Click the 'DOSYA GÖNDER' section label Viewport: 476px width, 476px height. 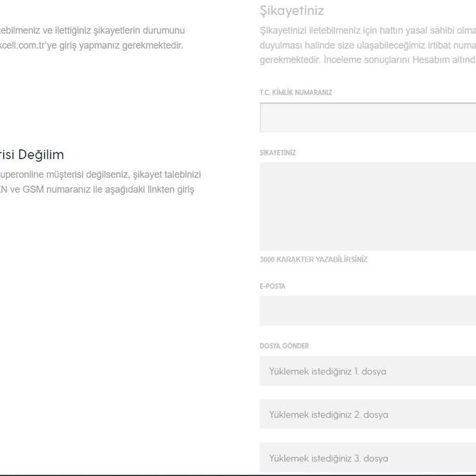[x=284, y=346]
